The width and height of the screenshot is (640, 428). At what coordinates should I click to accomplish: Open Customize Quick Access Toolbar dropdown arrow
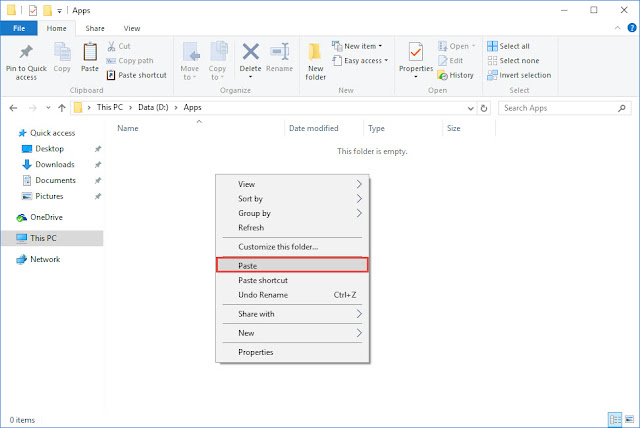(x=59, y=11)
